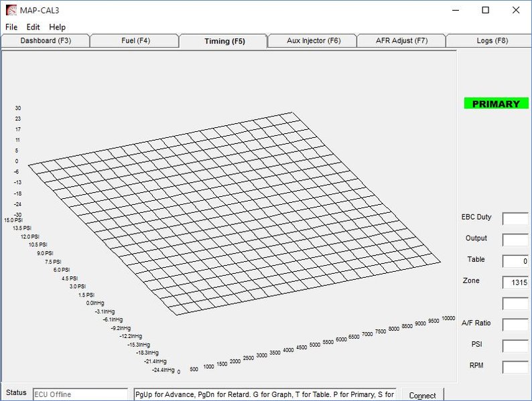Close the MAP-CAL3 window
The width and height of the screenshot is (532, 401).
pyautogui.click(x=516, y=10)
